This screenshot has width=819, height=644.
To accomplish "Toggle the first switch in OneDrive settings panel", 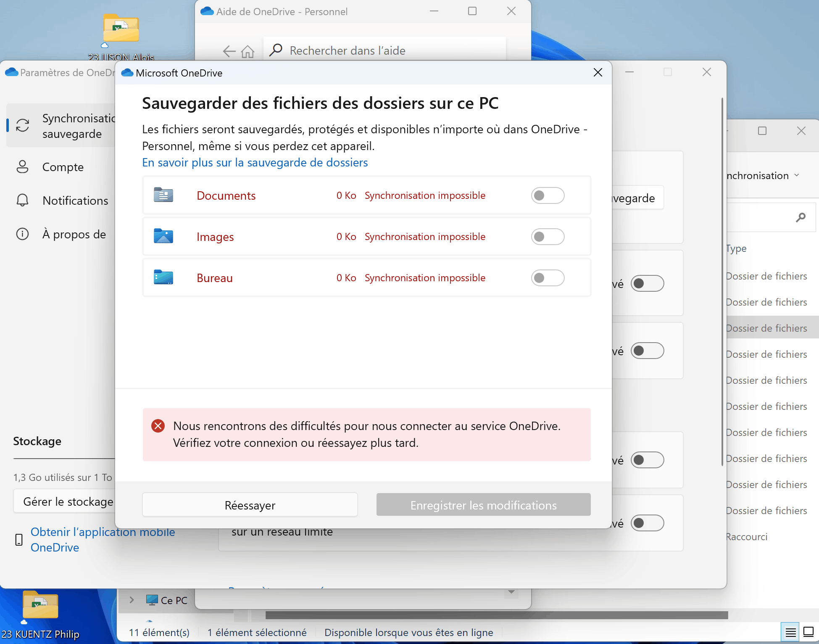I will tap(647, 284).
